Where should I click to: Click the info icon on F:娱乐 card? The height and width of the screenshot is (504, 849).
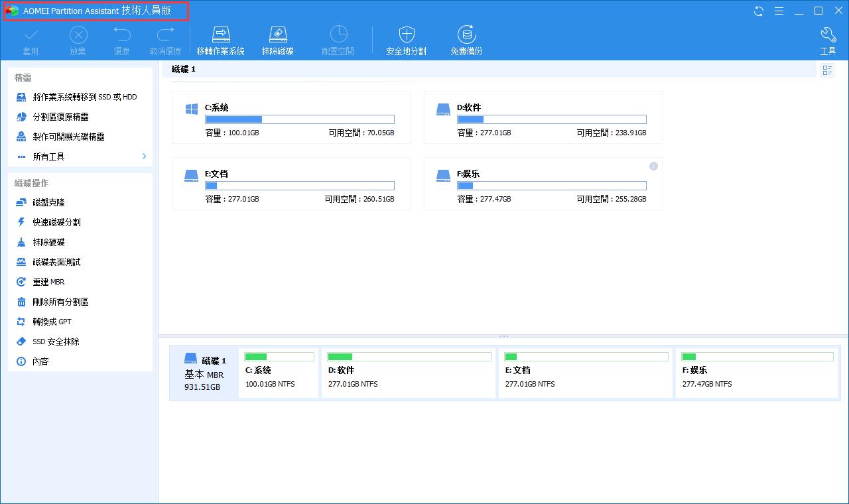653,166
